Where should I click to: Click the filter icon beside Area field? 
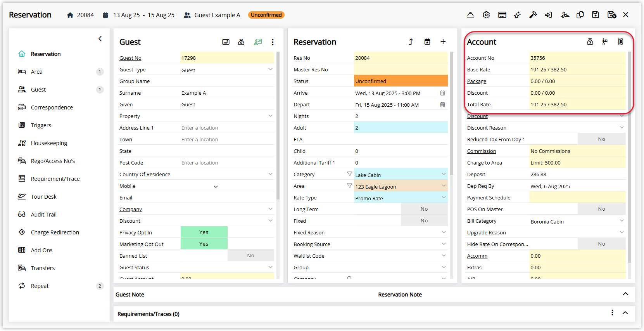(349, 185)
